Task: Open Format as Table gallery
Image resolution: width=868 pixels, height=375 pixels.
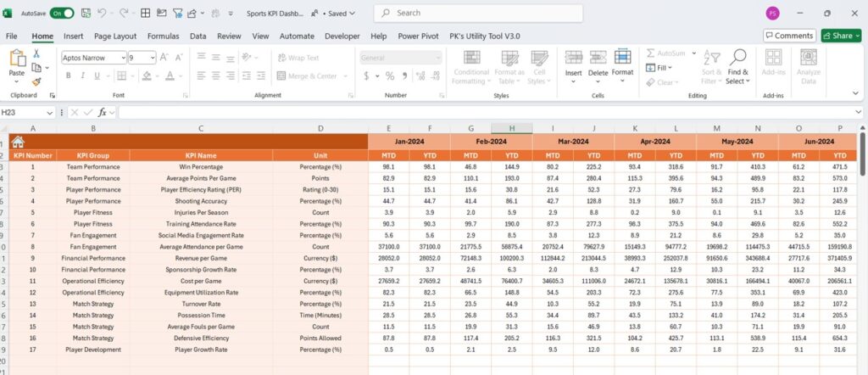Action: click(509, 67)
